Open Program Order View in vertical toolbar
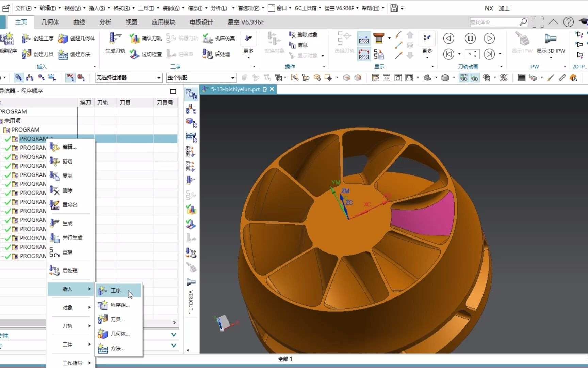The height and width of the screenshot is (368, 588). 191,94
